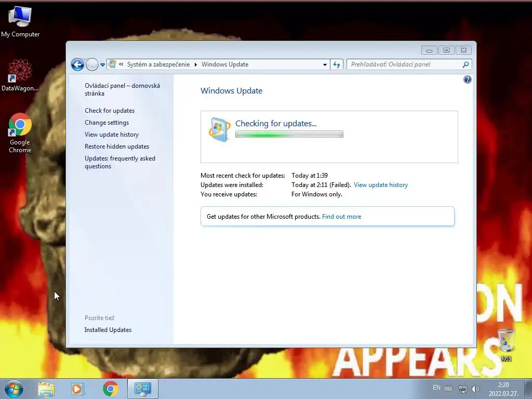The width and height of the screenshot is (532, 399).
Task: Click the volume speaker tray icon
Action: point(475,389)
